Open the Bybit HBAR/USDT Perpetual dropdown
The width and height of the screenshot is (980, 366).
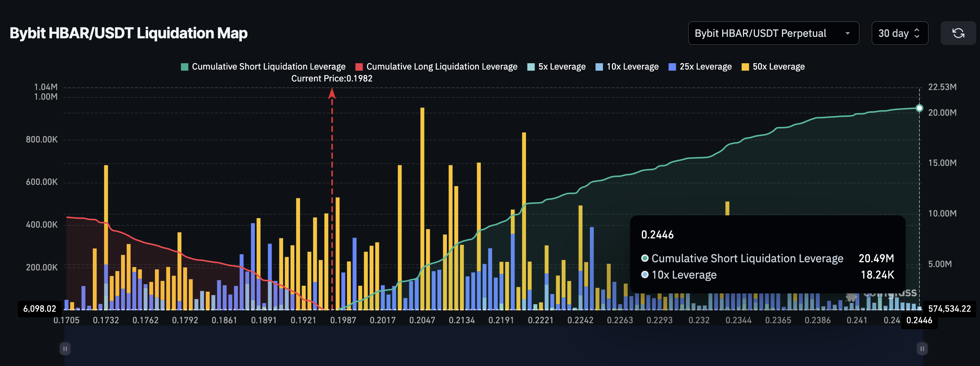pos(773,33)
